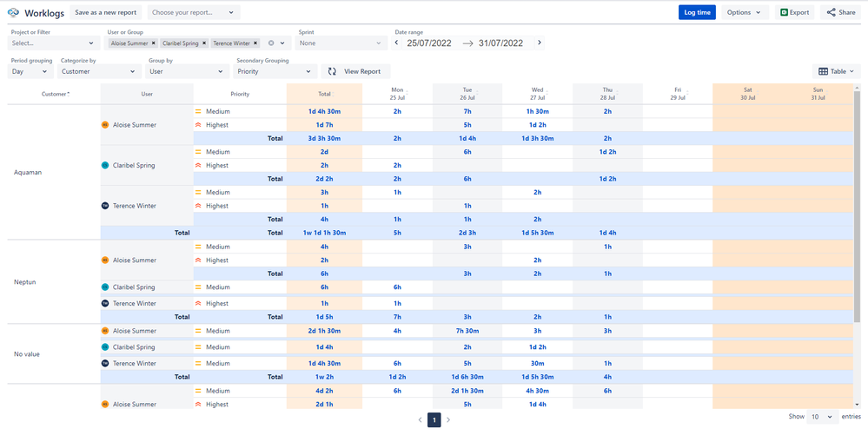The width and height of the screenshot is (868, 442).
Task: Open the 1d 5h Neptun total
Action: click(x=324, y=317)
